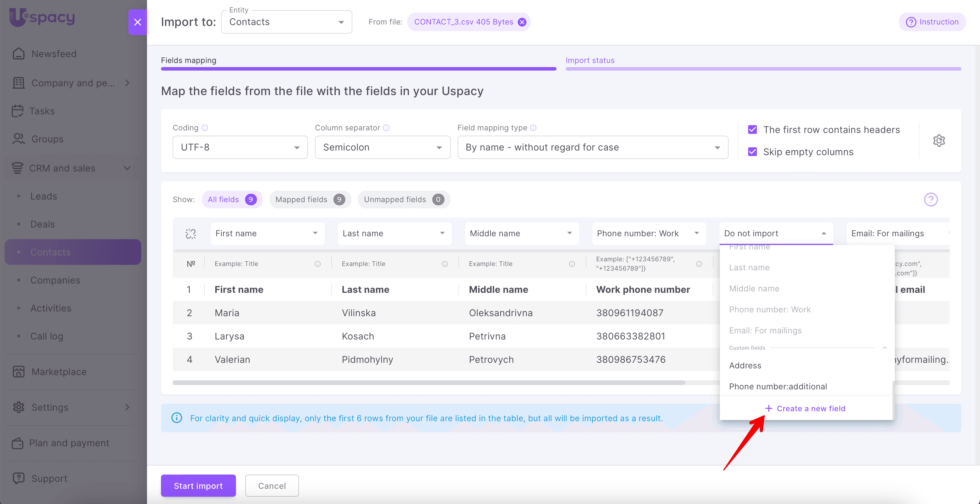The height and width of the screenshot is (504, 980).
Task: Click the Start import button
Action: [198, 486]
